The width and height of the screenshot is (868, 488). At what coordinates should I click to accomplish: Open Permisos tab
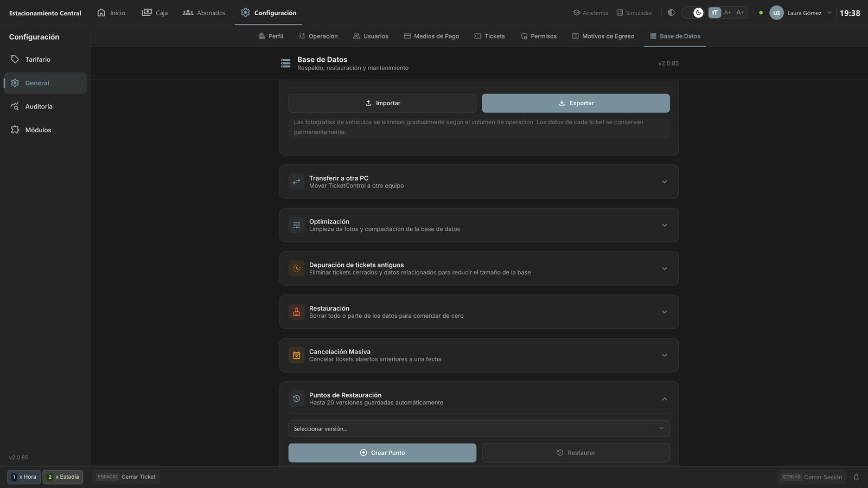[x=539, y=36]
